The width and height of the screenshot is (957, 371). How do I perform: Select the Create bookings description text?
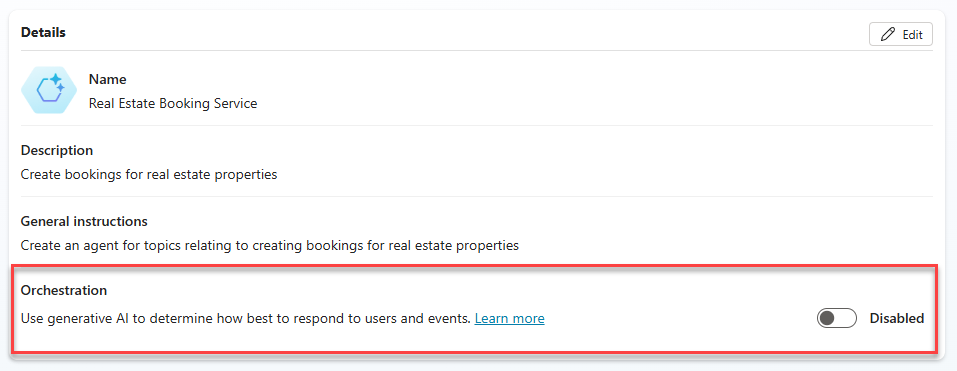149,175
